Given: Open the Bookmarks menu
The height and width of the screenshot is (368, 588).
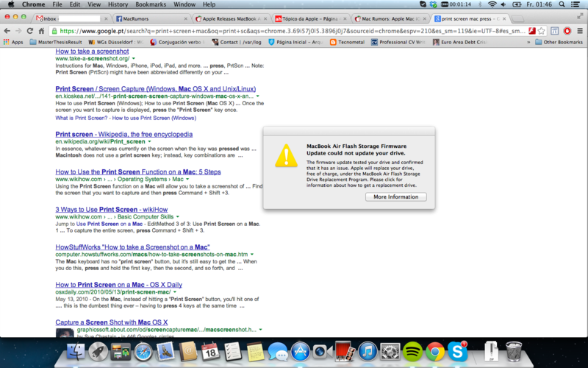Looking at the screenshot, I should 151,4.
